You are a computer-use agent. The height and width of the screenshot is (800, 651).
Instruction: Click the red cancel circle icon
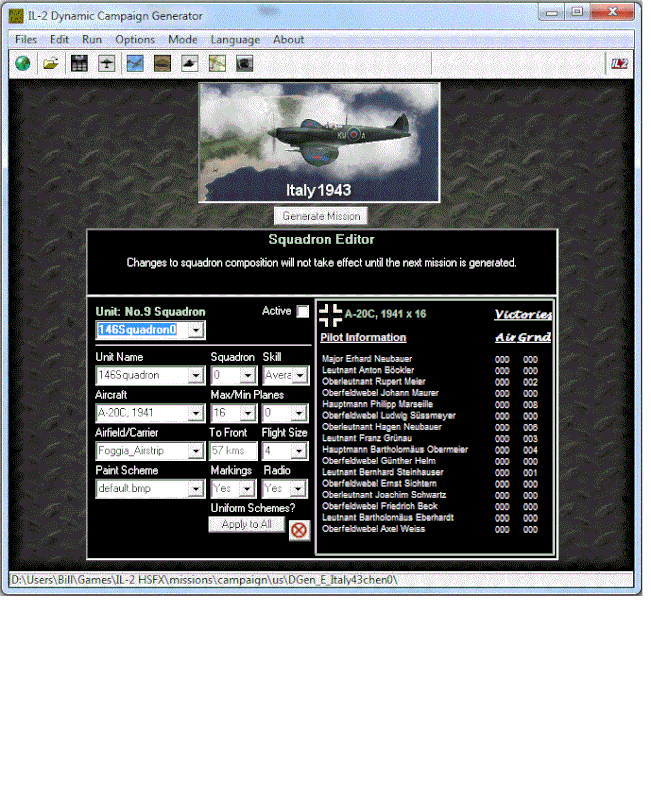[299, 530]
